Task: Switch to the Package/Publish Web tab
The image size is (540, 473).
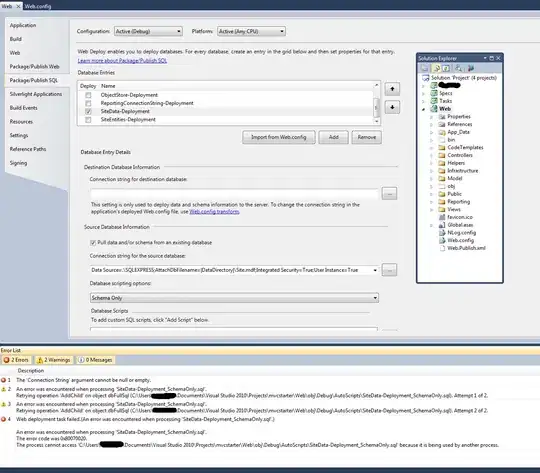Action: coord(34,66)
